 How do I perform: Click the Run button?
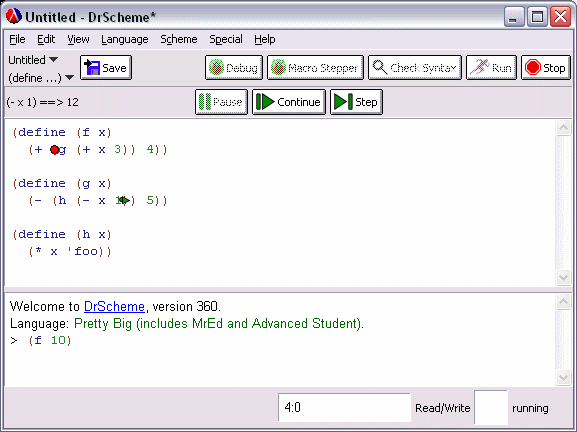(492, 68)
